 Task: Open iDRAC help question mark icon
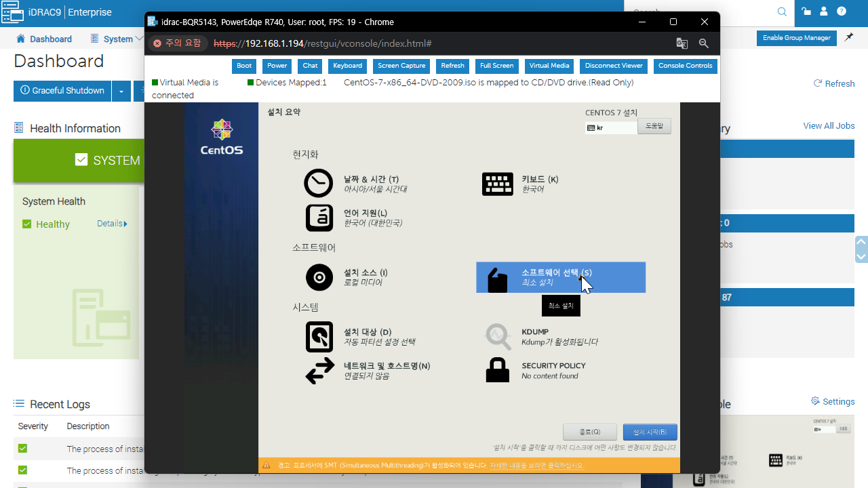[842, 12]
